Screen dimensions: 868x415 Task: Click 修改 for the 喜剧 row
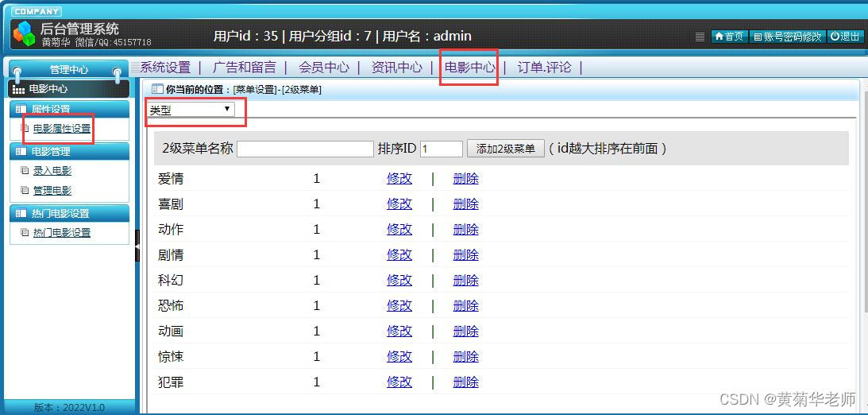click(399, 204)
